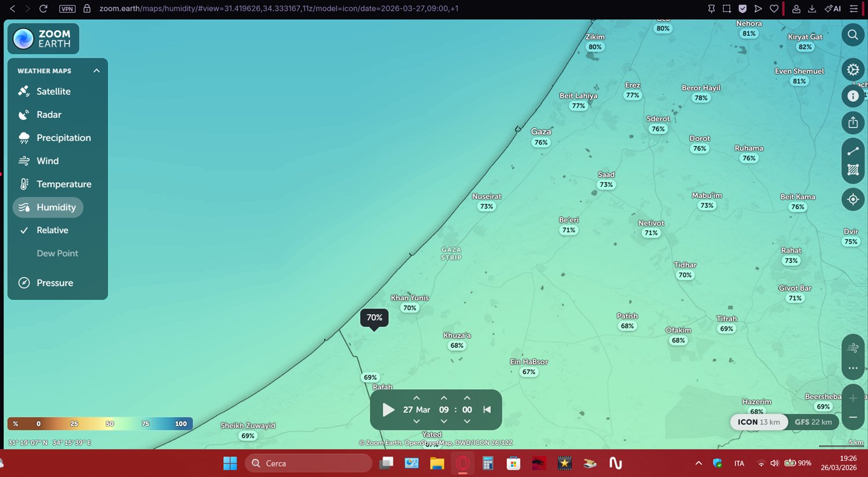Click the Ofakim 68% humidity label
Screen dimensions: 868x477
(x=678, y=340)
